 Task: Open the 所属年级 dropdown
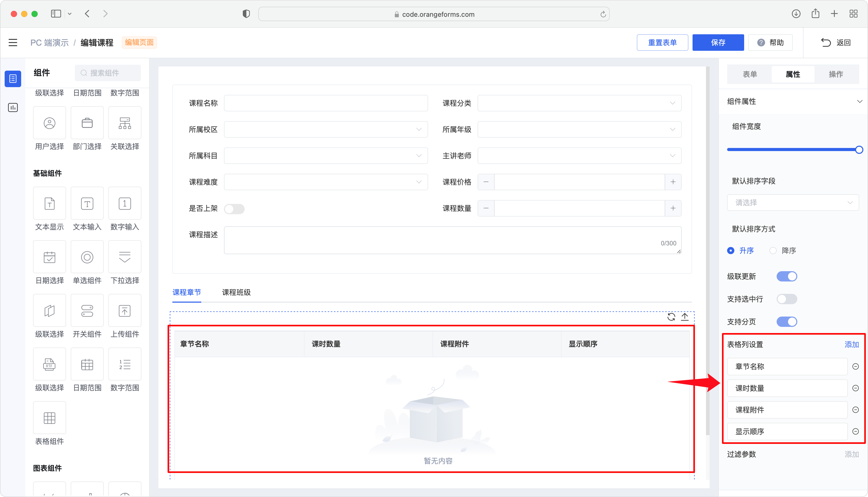pyautogui.click(x=579, y=129)
